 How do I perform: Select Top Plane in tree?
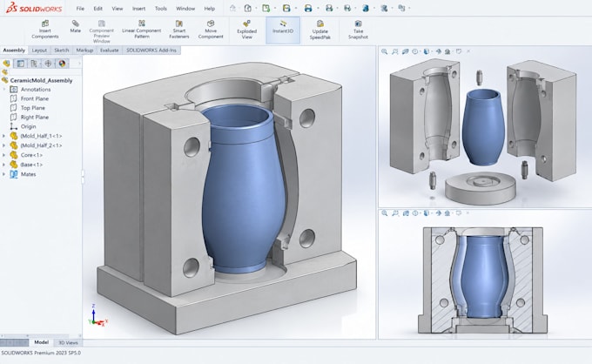(x=32, y=108)
